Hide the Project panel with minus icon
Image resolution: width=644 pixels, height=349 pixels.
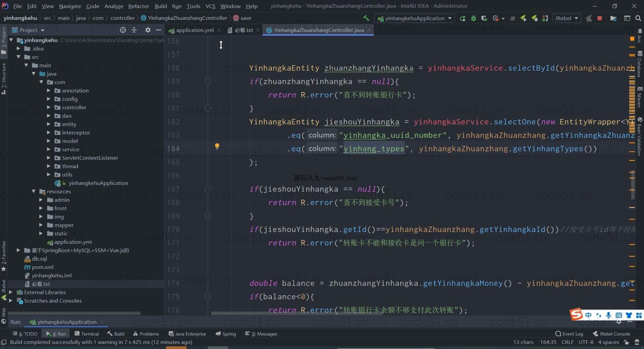click(159, 30)
